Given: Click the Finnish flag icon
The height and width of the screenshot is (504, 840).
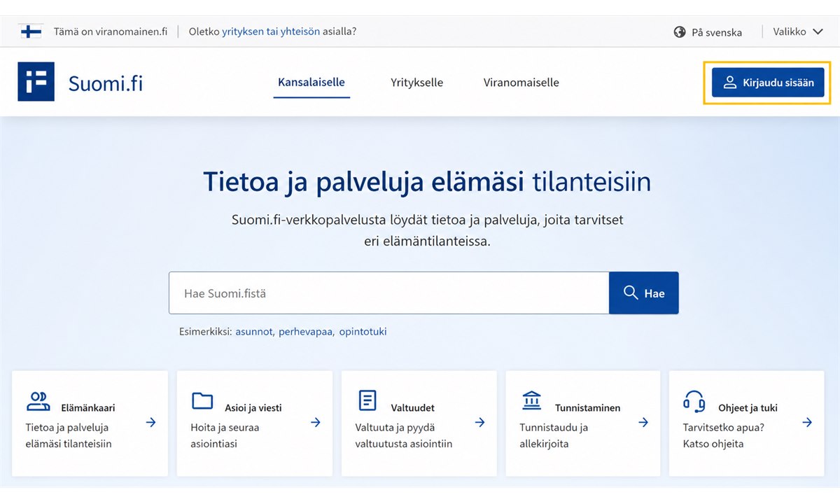Looking at the screenshot, I should pyautogui.click(x=31, y=31).
